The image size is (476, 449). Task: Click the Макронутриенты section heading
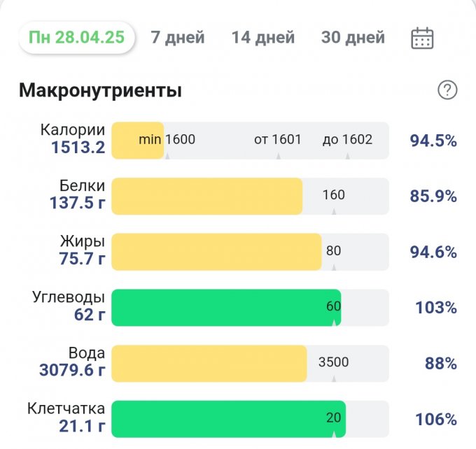(100, 90)
